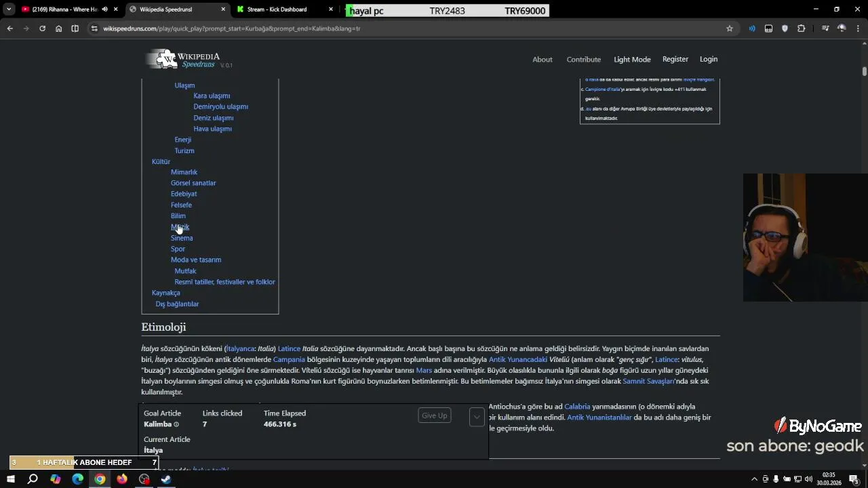The width and height of the screenshot is (868, 488).
Task: Open About in site navigation
Action: click(x=542, y=60)
